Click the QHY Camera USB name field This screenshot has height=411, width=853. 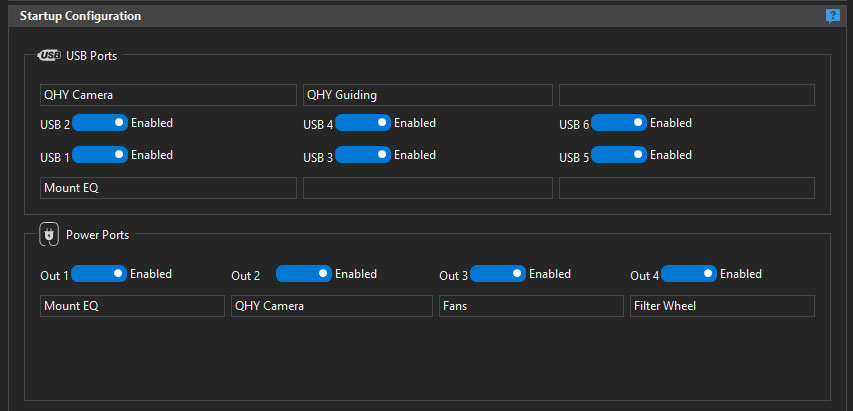pos(168,95)
